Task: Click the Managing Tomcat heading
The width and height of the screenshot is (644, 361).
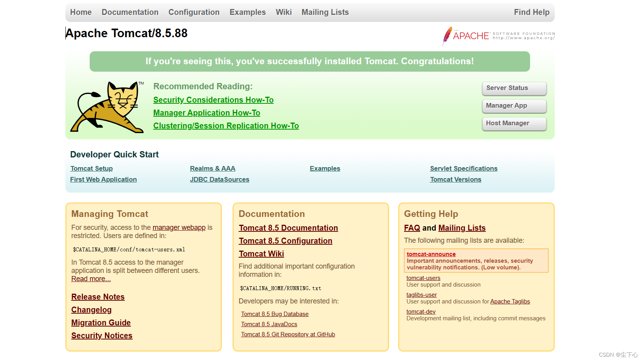Action: click(x=110, y=214)
